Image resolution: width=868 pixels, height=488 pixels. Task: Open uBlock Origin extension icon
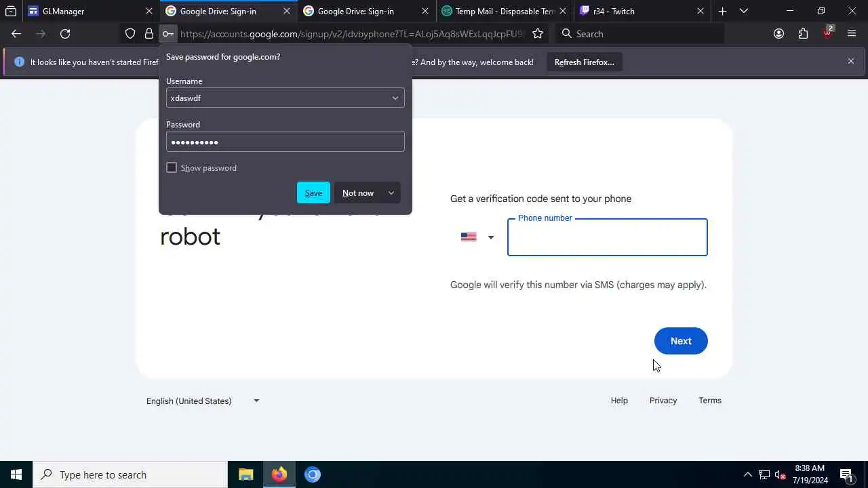click(x=827, y=33)
